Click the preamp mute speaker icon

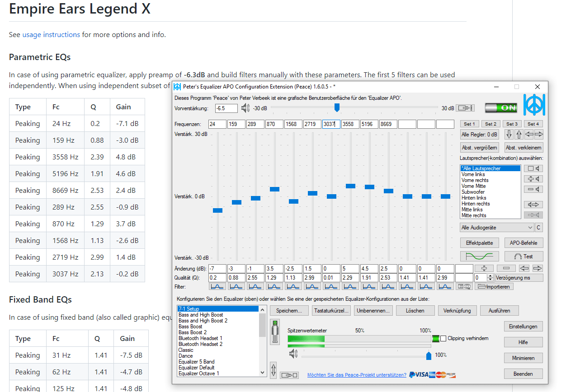tap(245, 108)
